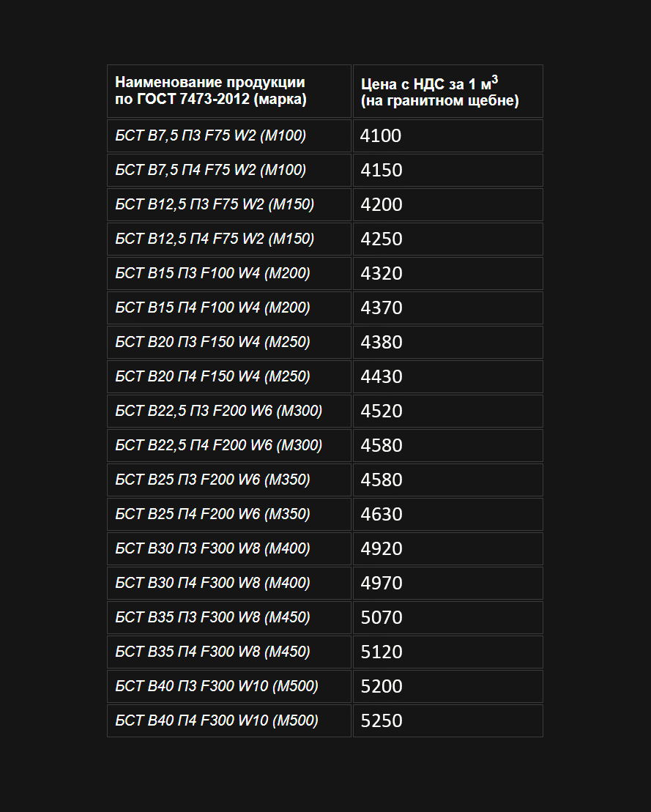Select the БСТ В7,5 П4 F75 W2 (М100) cell
Screen dimensions: 651x812
229,170
